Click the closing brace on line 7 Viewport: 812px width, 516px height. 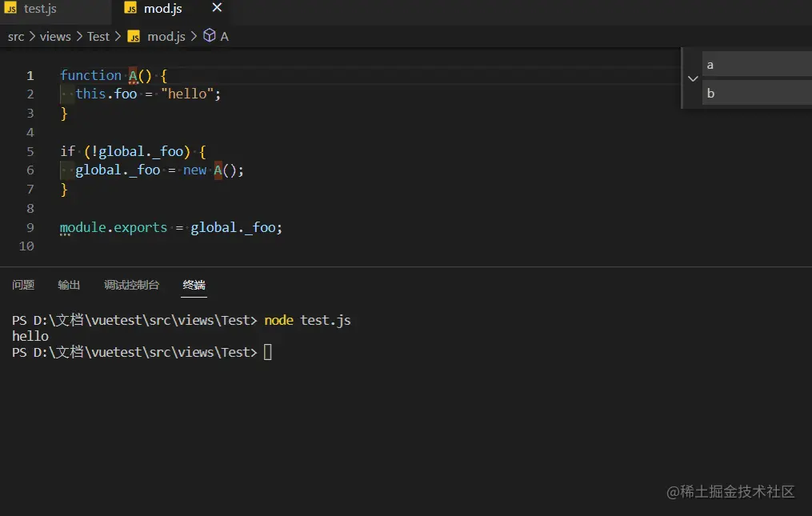pyautogui.click(x=64, y=189)
